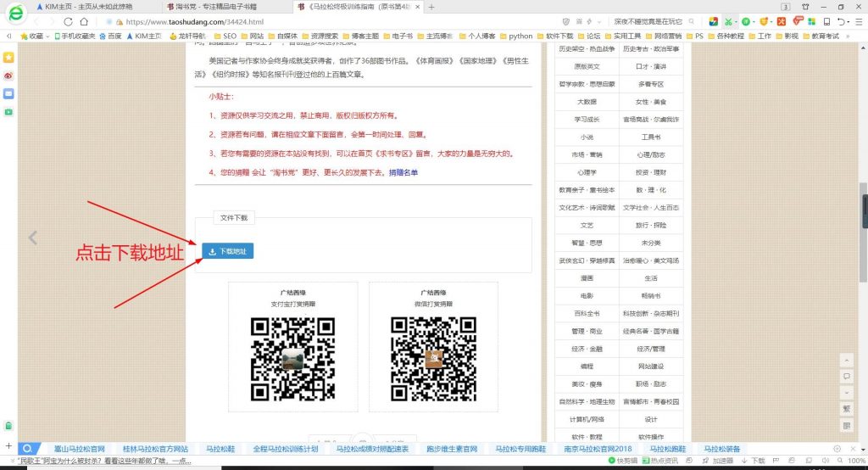
Task: Open the 嵩山马拉松官网 suggestion
Action: 79,449
